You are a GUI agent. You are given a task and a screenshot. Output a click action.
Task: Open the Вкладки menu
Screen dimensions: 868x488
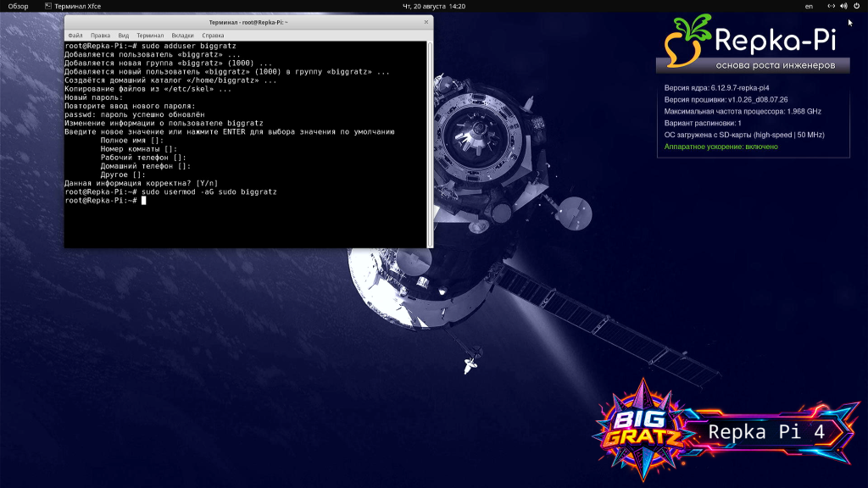pyautogui.click(x=183, y=36)
